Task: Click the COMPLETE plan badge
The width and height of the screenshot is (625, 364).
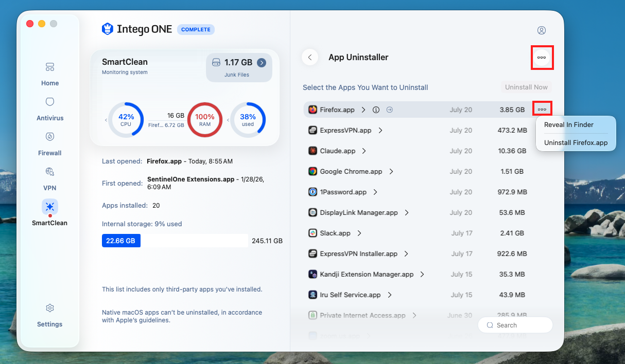Action: [x=196, y=29]
